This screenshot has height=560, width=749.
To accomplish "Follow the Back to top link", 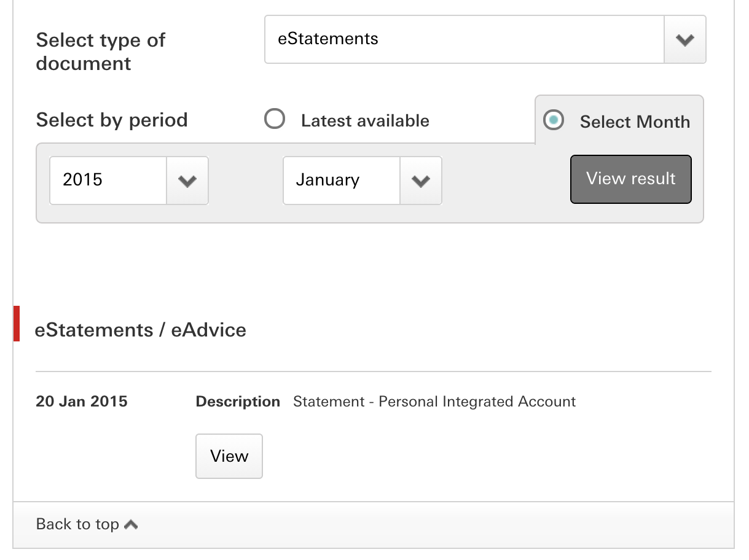I will click(x=77, y=524).
